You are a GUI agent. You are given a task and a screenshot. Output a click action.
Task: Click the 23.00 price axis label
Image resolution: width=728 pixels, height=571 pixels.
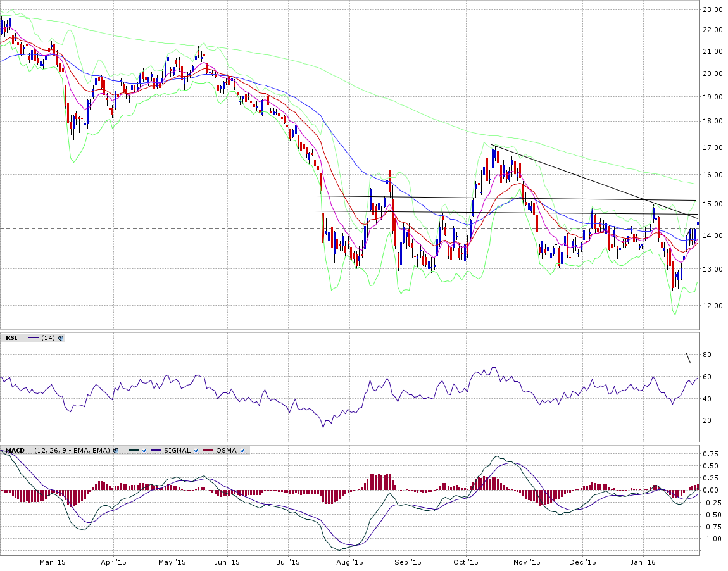coord(713,9)
